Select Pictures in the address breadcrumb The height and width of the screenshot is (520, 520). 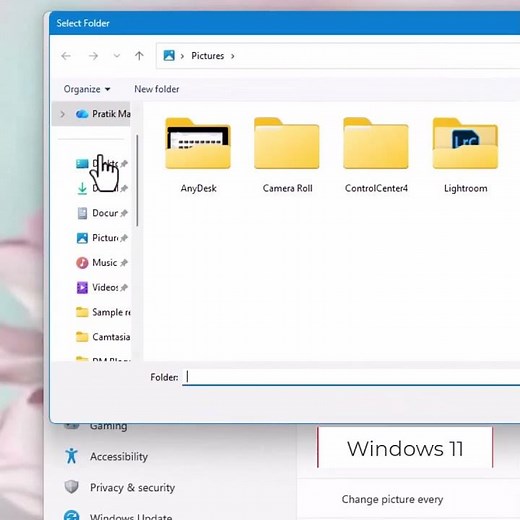coord(207,56)
